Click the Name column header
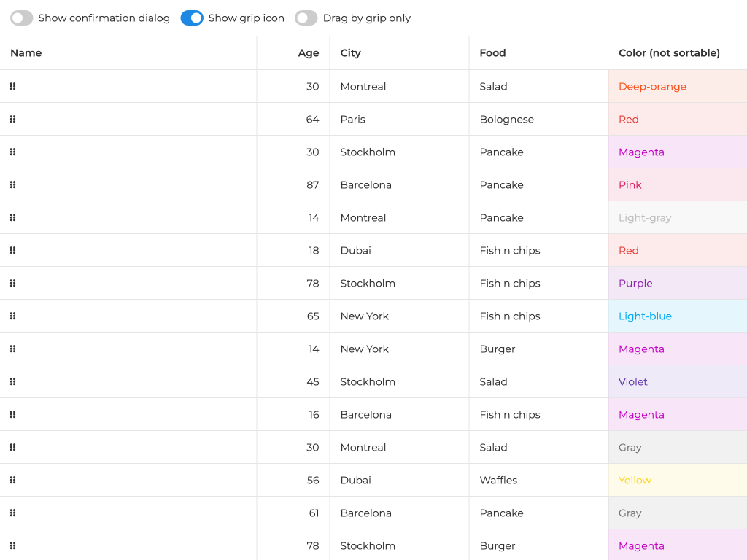This screenshot has height=560, width=747. (26, 52)
